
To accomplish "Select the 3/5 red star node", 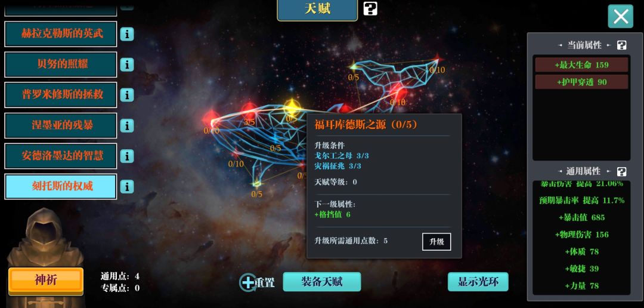I will (249, 111).
